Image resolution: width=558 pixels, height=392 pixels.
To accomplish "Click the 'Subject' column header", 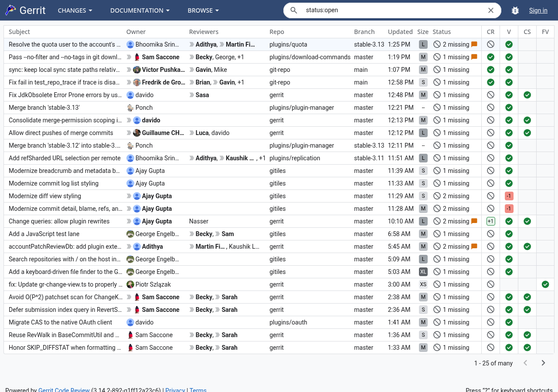I will coord(19,32).
